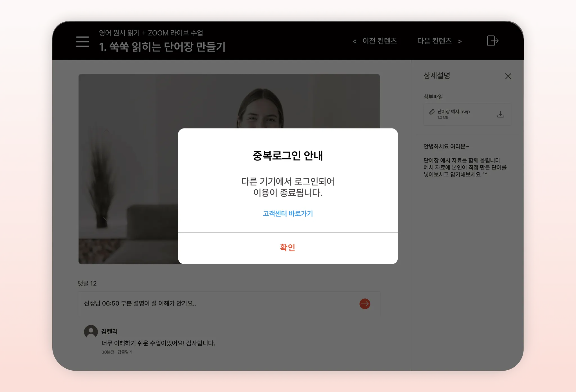Click the next content right chevron
Viewport: 576px width, 392px height.
coord(460,42)
